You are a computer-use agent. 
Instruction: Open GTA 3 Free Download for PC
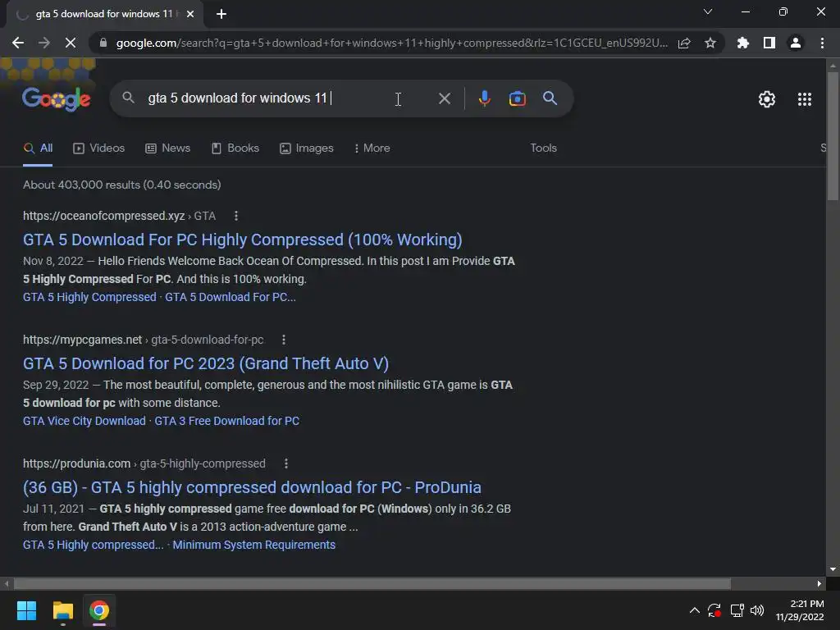[227, 421]
